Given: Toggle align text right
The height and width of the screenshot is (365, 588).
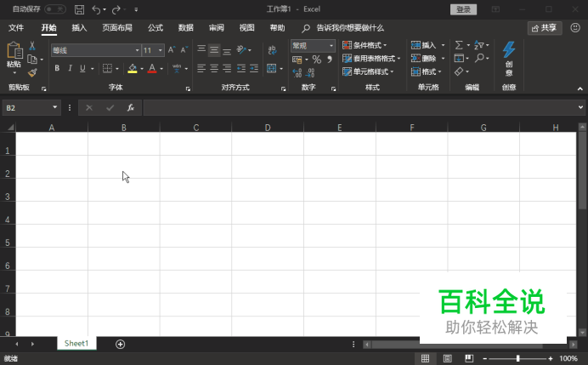Looking at the screenshot, I should (x=227, y=68).
